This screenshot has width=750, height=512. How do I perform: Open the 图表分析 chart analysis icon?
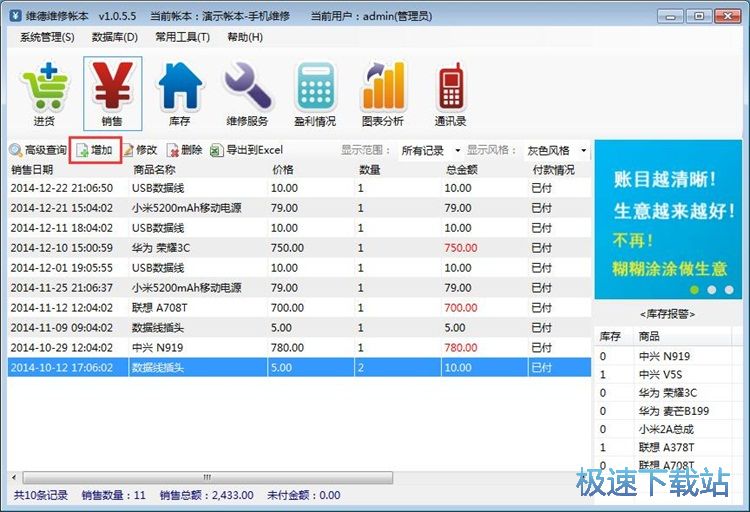click(x=383, y=93)
